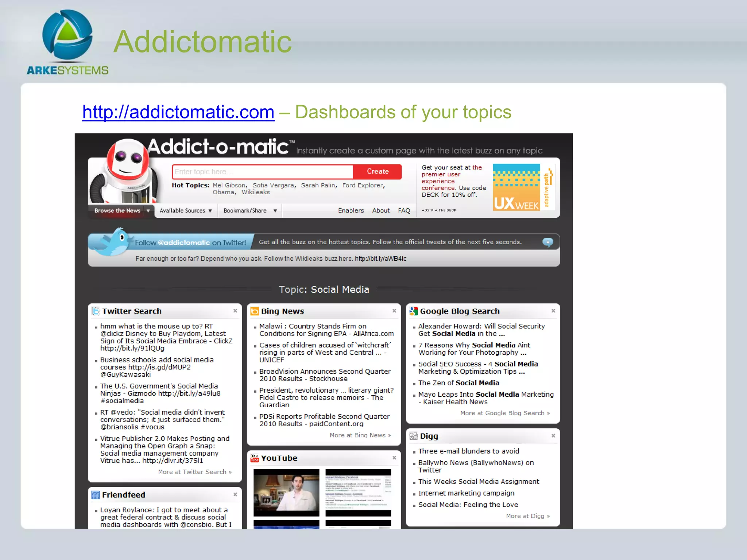Click the UX Week ad banner
747x560 pixels.
click(523, 187)
